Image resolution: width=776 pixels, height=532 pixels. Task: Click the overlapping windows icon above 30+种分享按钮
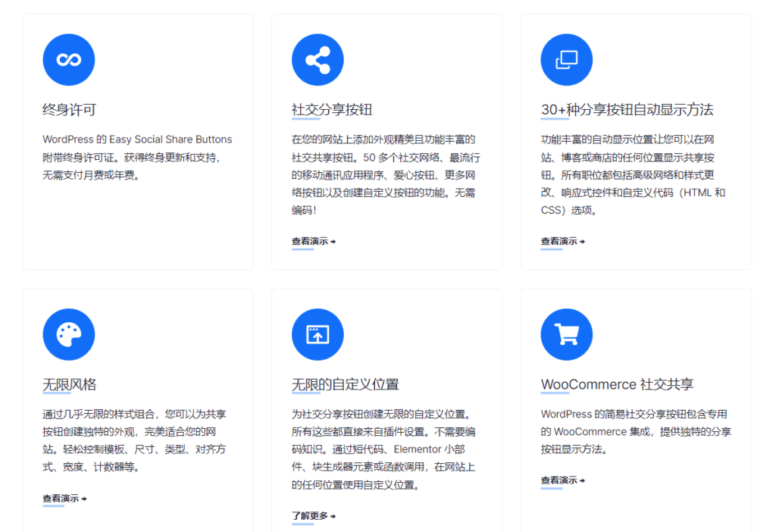coord(567,60)
